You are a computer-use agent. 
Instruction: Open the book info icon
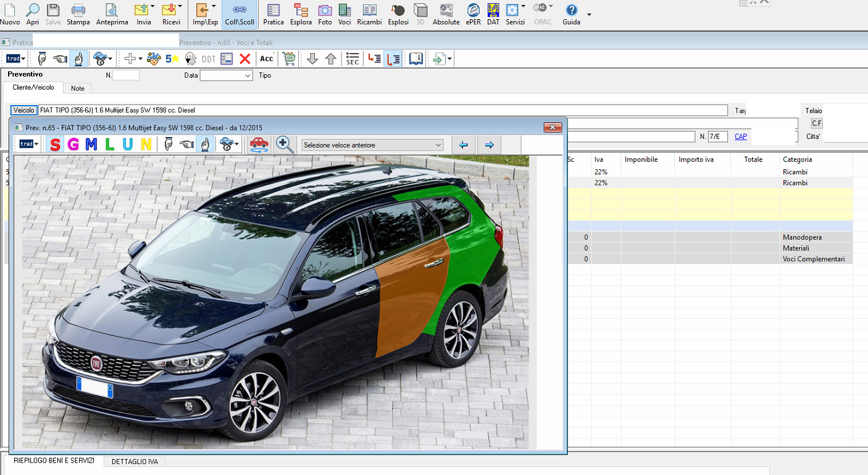(417, 59)
